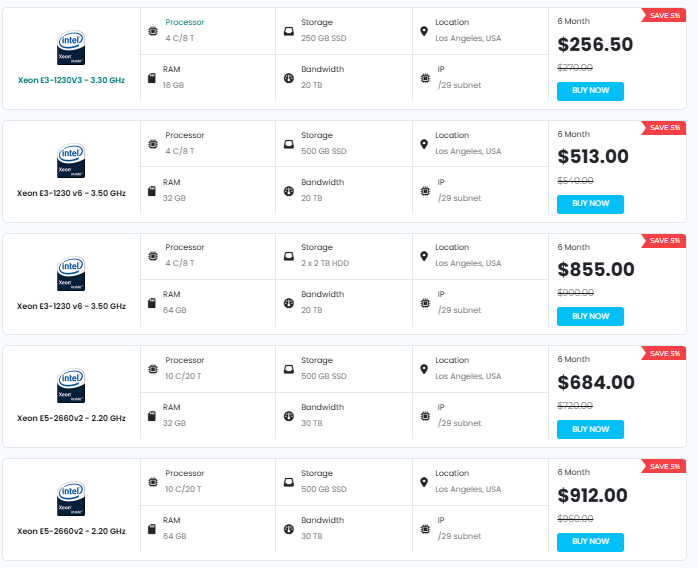Click the Processor label in the first plan

click(184, 22)
